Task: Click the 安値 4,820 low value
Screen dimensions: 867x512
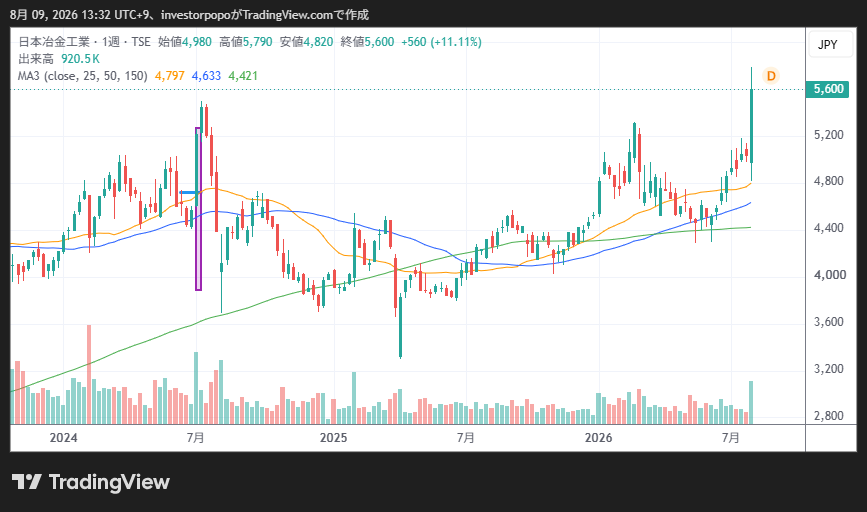Action: pos(306,42)
